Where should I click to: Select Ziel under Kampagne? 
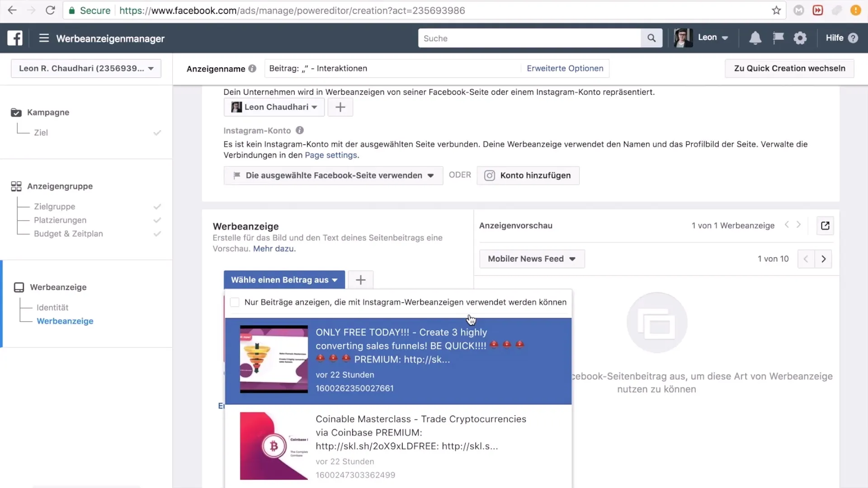click(x=41, y=133)
